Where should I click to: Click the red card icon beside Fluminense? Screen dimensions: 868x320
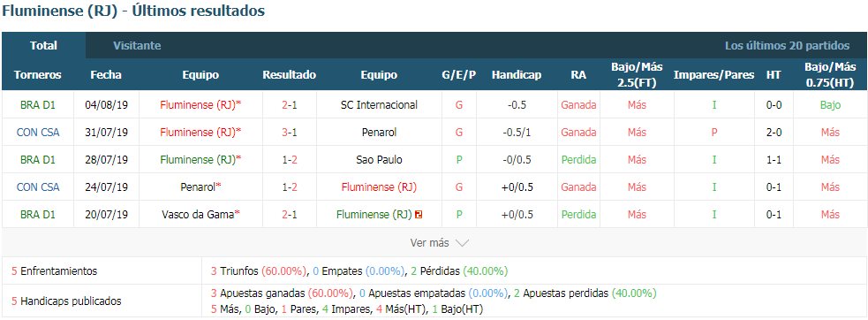[419, 215]
